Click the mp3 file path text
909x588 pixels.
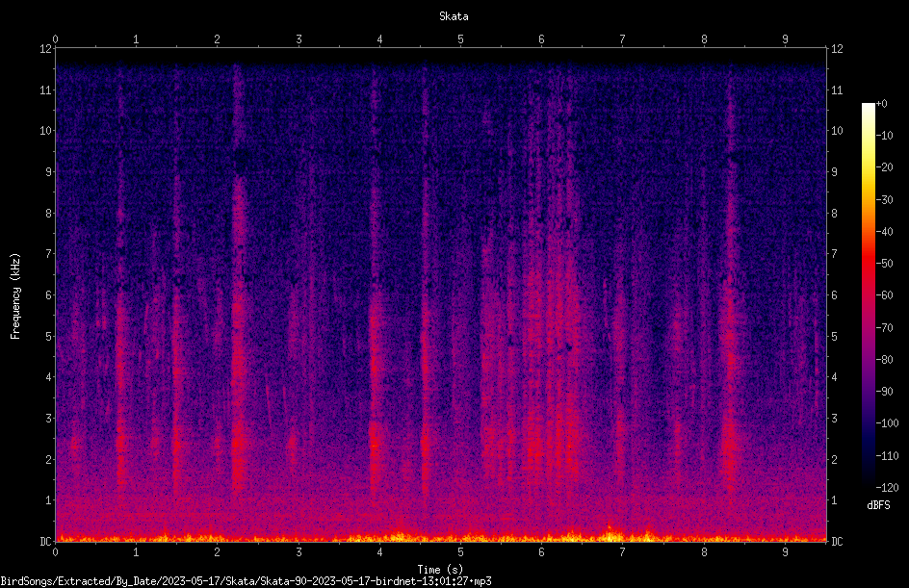[x=246, y=581]
